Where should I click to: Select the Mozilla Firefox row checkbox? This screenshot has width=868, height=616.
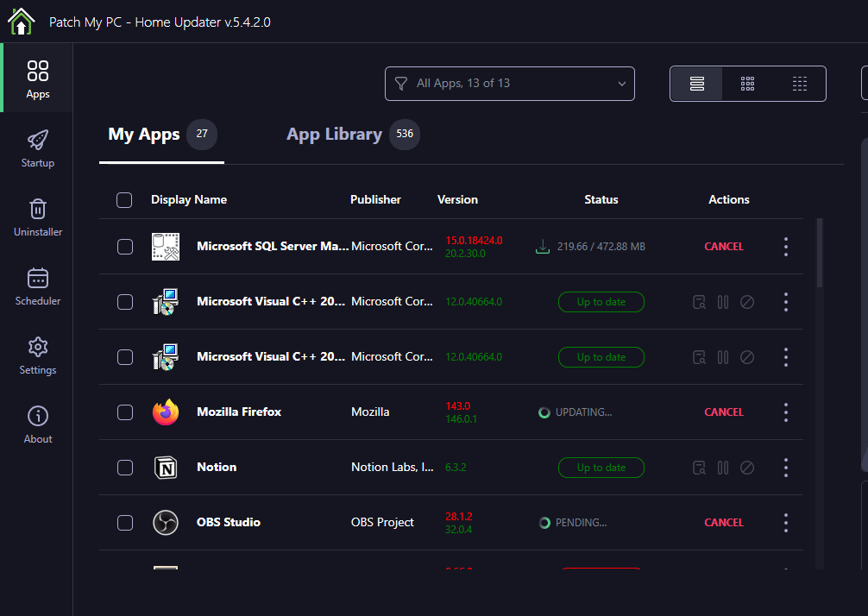point(124,412)
